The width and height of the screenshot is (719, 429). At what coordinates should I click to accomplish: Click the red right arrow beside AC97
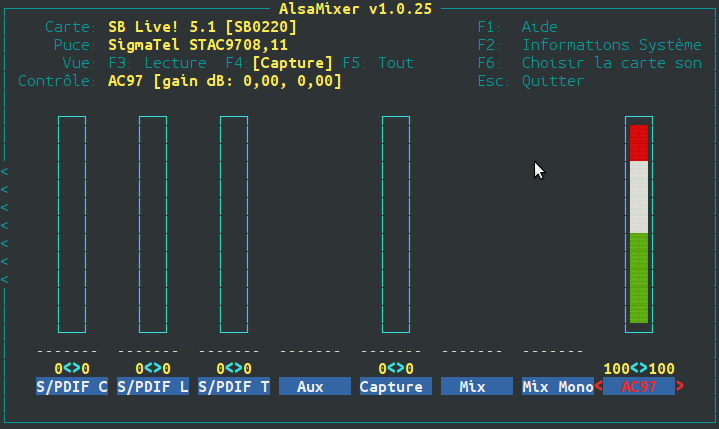click(680, 386)
